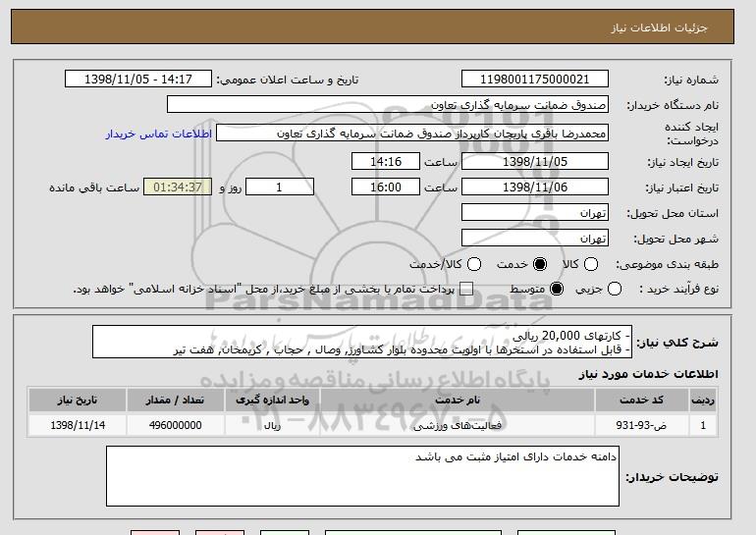The width and height of the screenshot is (756, 535).
Task: Click the تعداد / مقدار column header
Action: point(175,401)
